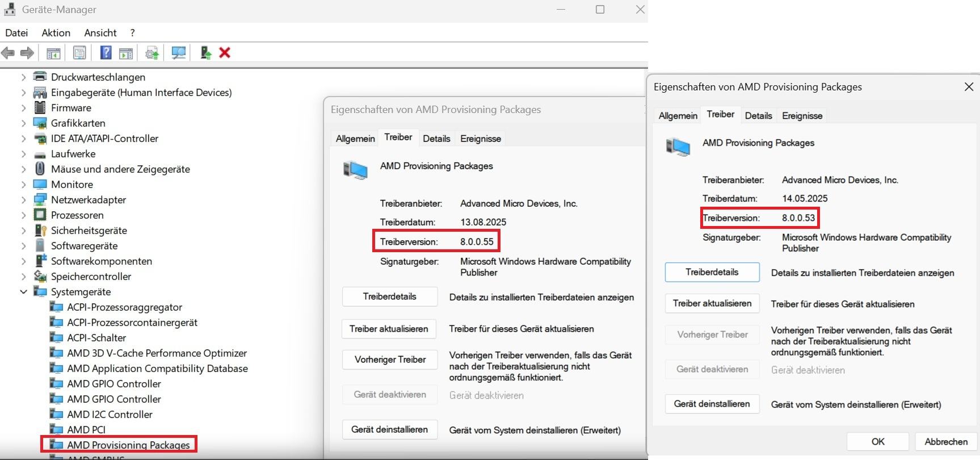Click Abbrechen in right properties dialog

point(946,441)
